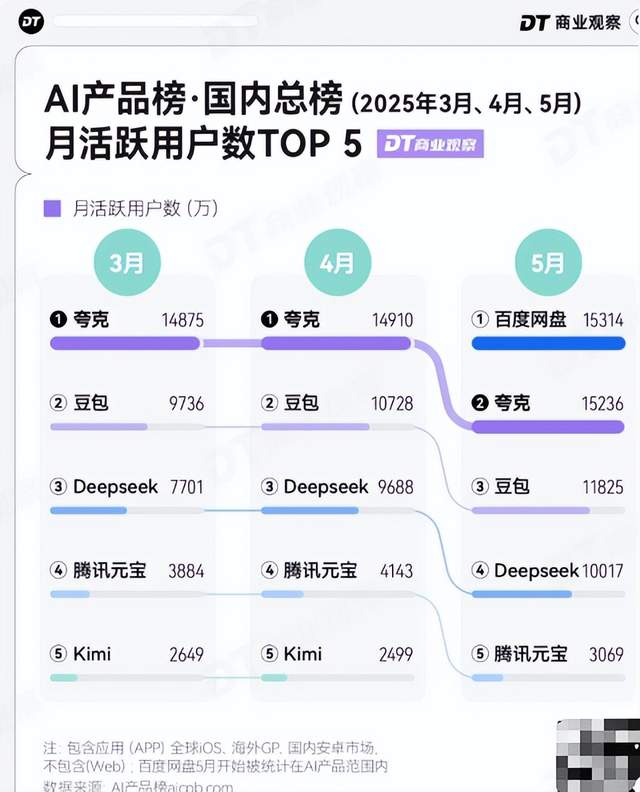Click the blue 百度网盘 bar in May
This screenshot has width=640, height=792.
(x=548, y=344)
